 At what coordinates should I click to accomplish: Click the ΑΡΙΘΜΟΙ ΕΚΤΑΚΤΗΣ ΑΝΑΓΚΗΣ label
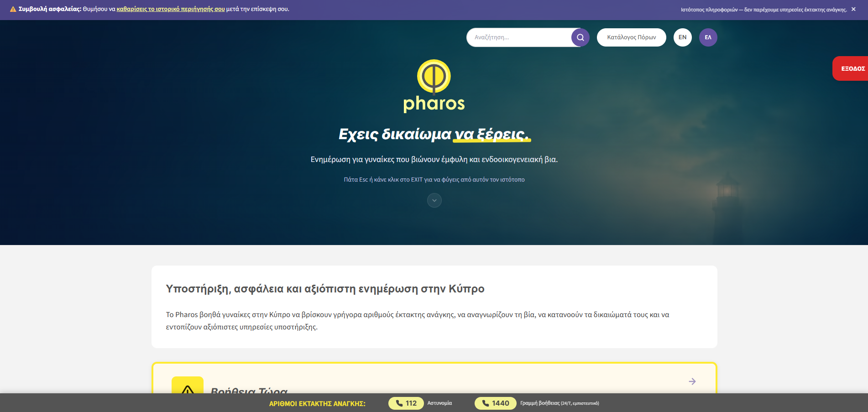click(317, 404)
